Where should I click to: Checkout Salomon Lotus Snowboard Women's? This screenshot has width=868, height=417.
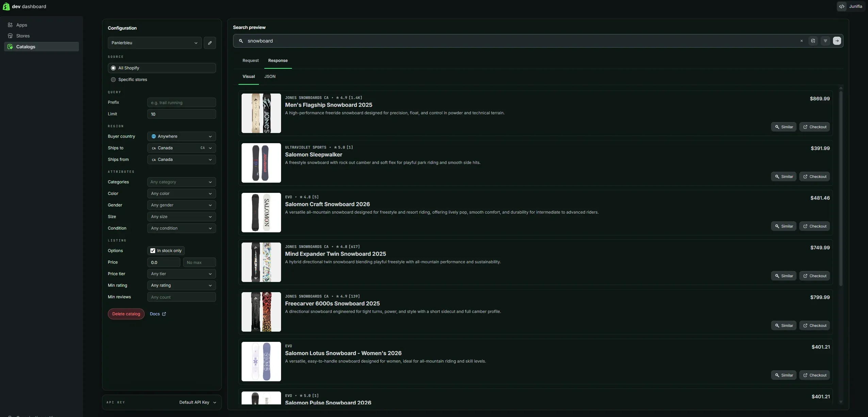coord(814,375)
